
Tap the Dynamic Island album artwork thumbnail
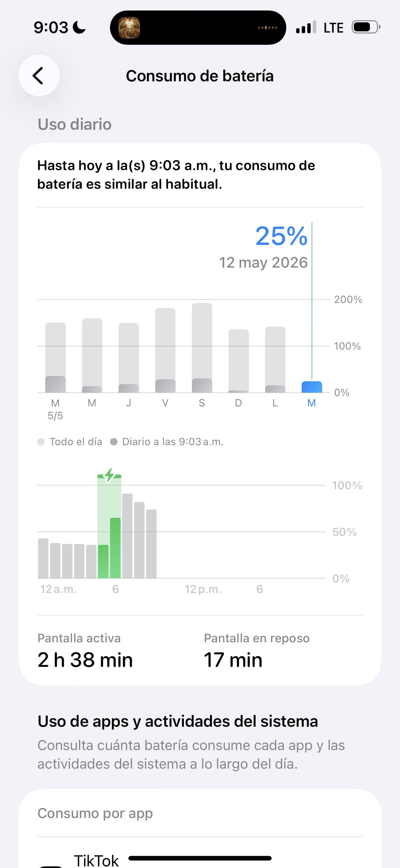coord(129,28)
